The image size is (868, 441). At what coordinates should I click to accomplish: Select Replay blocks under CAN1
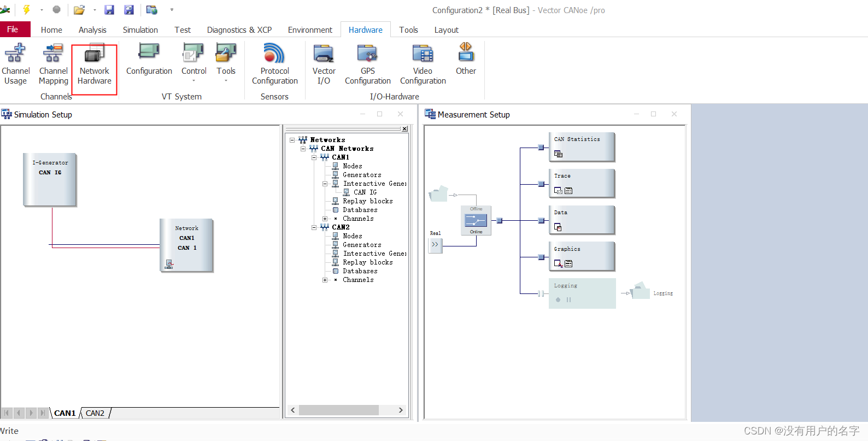click(367, 201)
